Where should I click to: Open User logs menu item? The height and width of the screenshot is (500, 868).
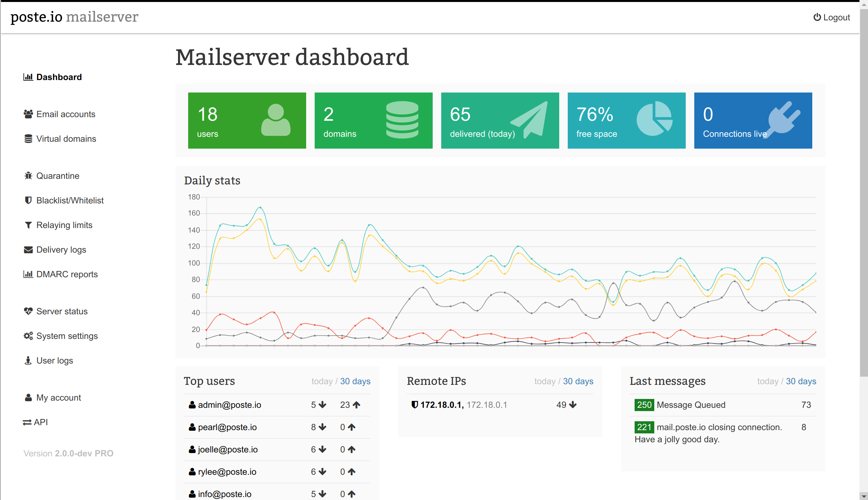pyautogui.click(x=54, y=360)
